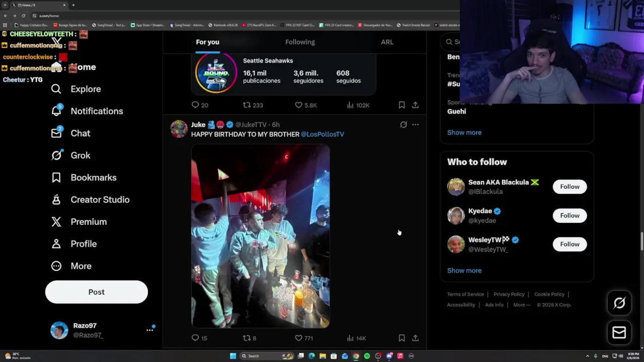Click the page vertical scrollbar thumb
Viewport: 644px width, 362px height.
641,241
